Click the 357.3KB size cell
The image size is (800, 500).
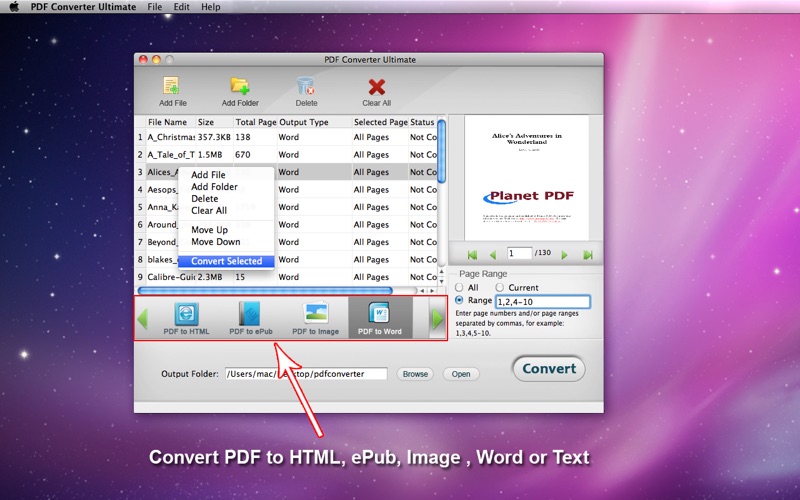[214, 137]
